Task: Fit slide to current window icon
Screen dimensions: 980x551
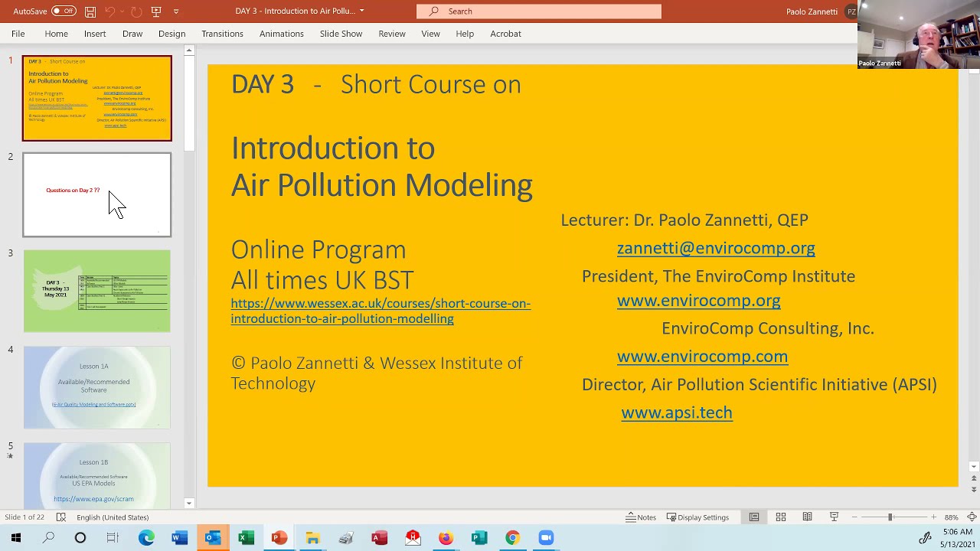Action: [972, 517]
